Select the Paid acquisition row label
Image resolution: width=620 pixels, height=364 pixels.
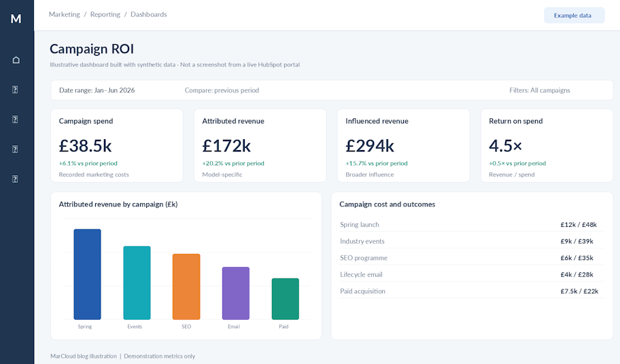[x=362, y=291]
